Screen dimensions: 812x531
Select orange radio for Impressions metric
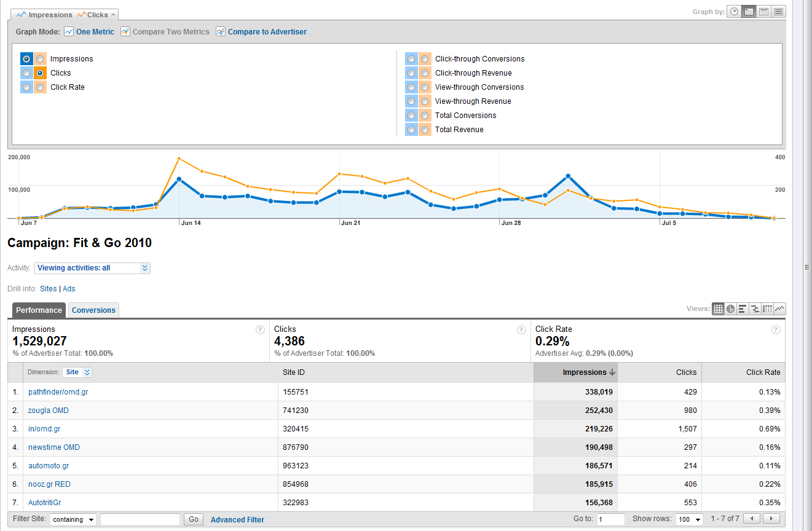coord(40,59)
